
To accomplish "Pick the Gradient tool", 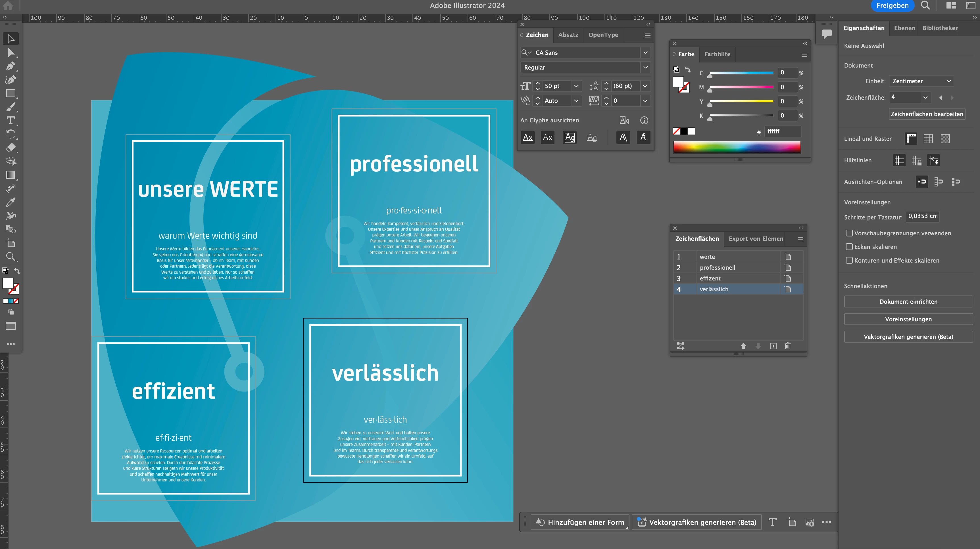I will pyautogui.click(x=11, y=175).
